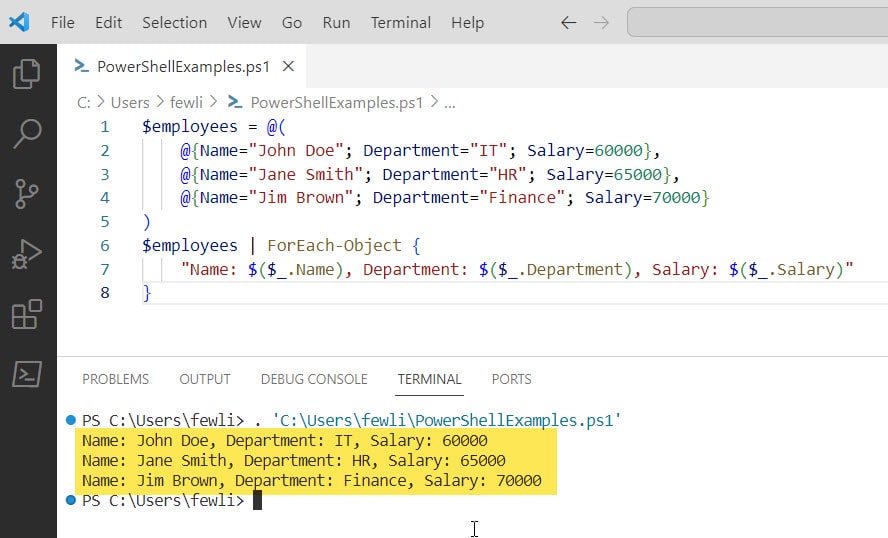The width and height of the screenshot is (888, 538).
Task: Switch to the PROBLEMS panel tab
Action: (x=116, y=379)
